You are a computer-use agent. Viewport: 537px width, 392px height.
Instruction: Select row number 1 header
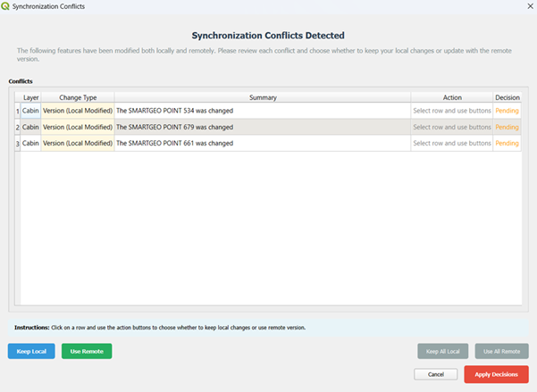coord(15,112)
